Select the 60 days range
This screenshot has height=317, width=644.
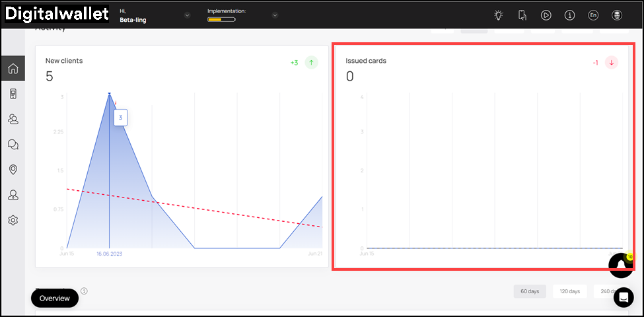click(x=530, y=291)
